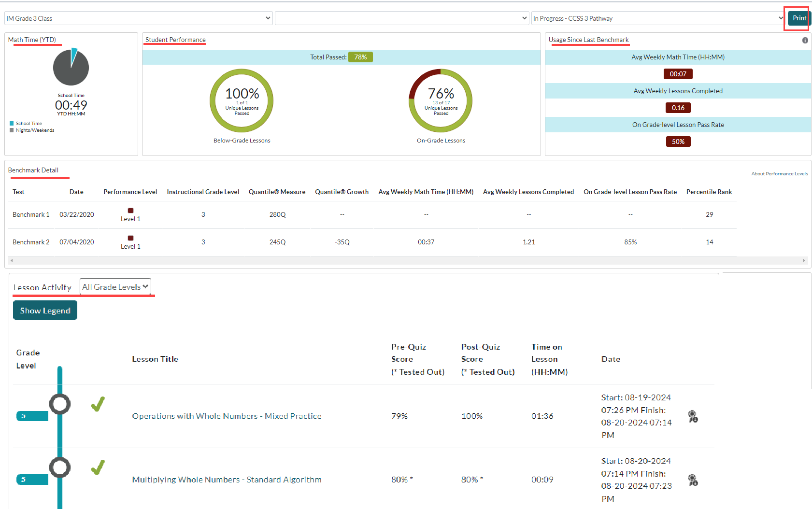Click the benchmark table scroll left arrow
This screenshot has height=509, width=812.
[x=12, y=261]
